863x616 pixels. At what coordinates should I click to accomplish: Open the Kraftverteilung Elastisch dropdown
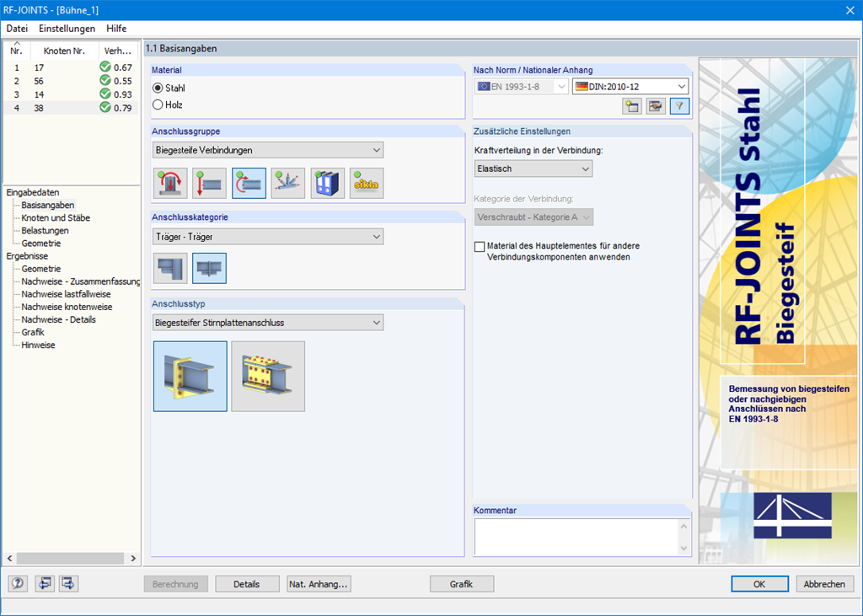(x=533, y=169)
